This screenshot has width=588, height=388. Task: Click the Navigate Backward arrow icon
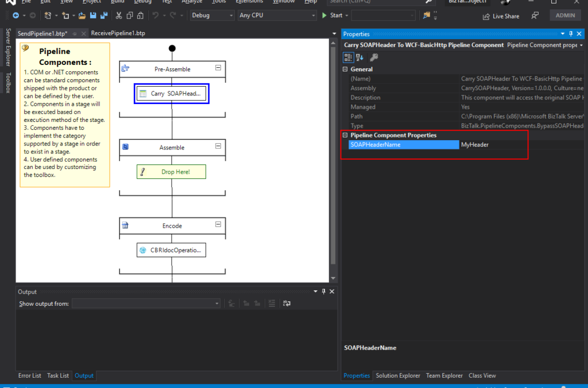[16, 16]
